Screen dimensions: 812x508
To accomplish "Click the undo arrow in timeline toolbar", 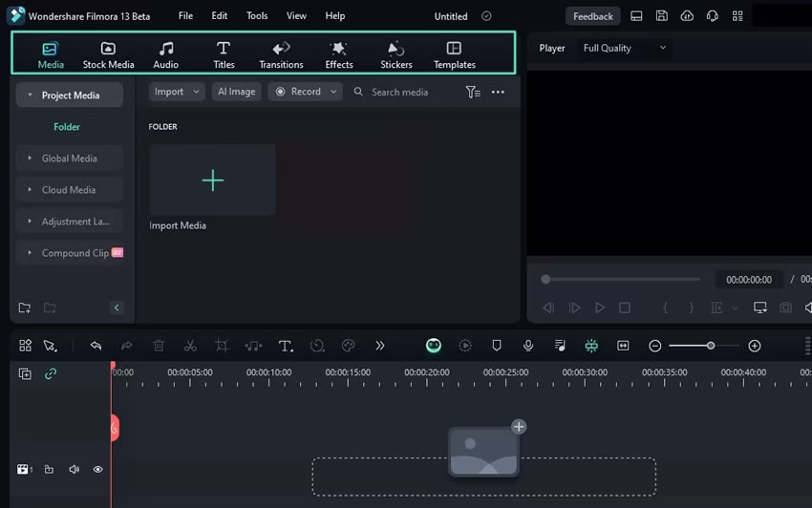I will [x=96, y=346].
